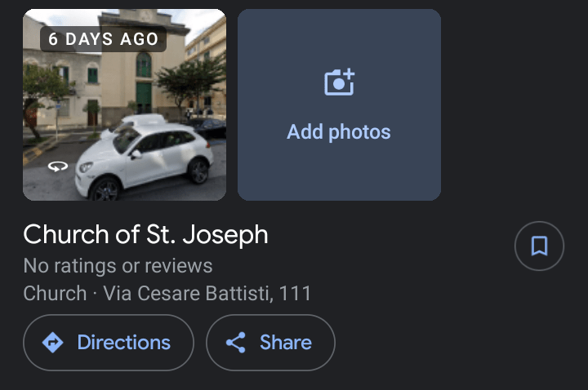The image size is (588, 390).
Task: Open the 'Church of St. Joseph' title
Action: 145,235
